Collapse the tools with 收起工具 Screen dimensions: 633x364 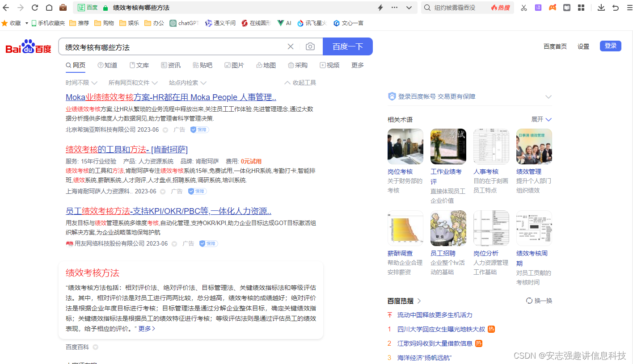(x=300, y=83)
